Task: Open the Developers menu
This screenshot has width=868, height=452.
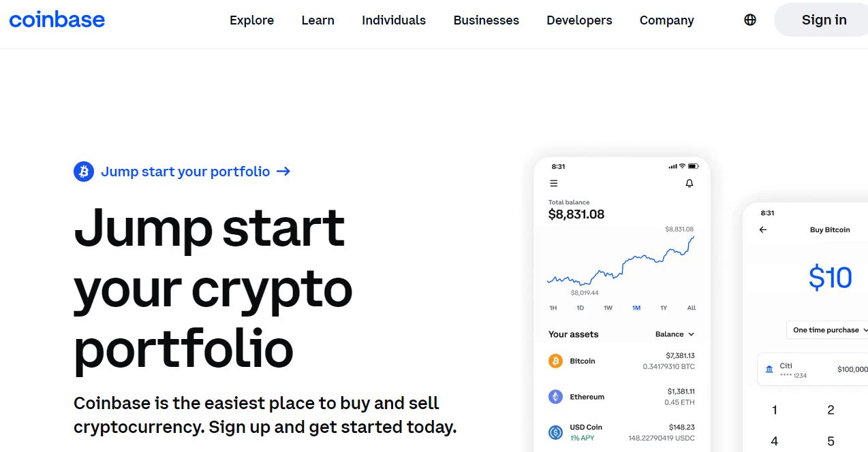Action: click(x=579, y=20)
